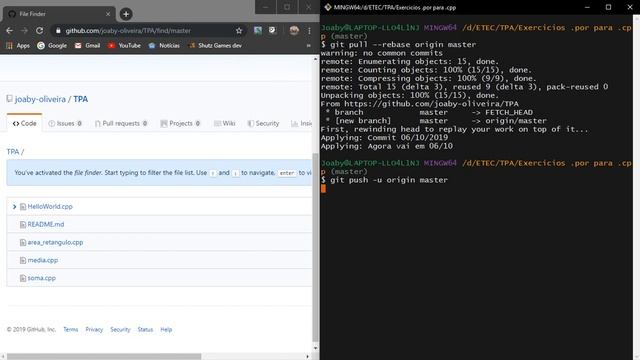This screenshot has height=360, width=640.
Task: Open the Apps bookmarks shortcut
Action: pyautogui.click(x=18, y=46)
